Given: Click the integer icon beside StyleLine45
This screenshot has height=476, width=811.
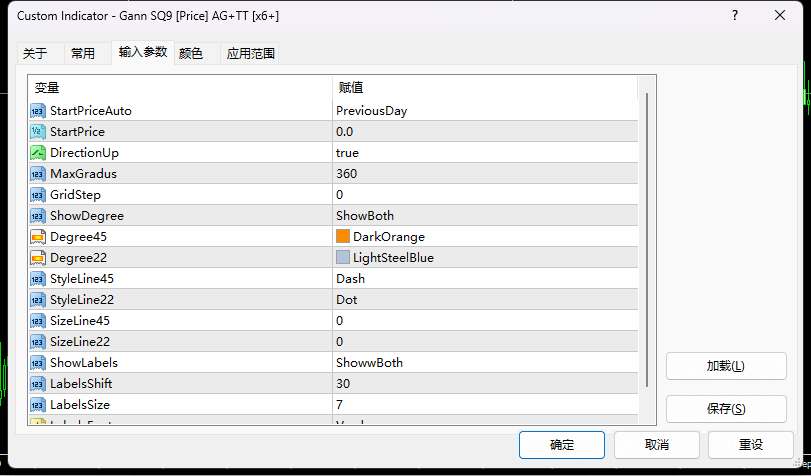Looking at the screenshot, I should 38,279.
